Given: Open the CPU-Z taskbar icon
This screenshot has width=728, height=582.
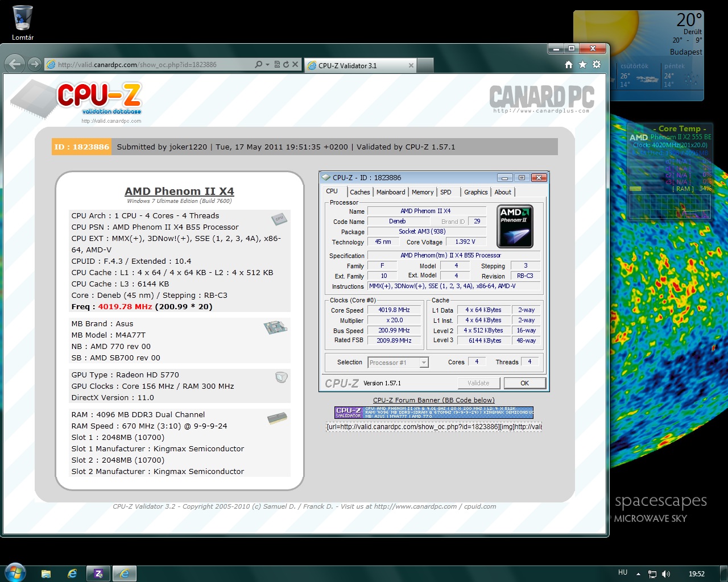Looking at the screenshot, I should pyautogui.click(x=98, y=573).
